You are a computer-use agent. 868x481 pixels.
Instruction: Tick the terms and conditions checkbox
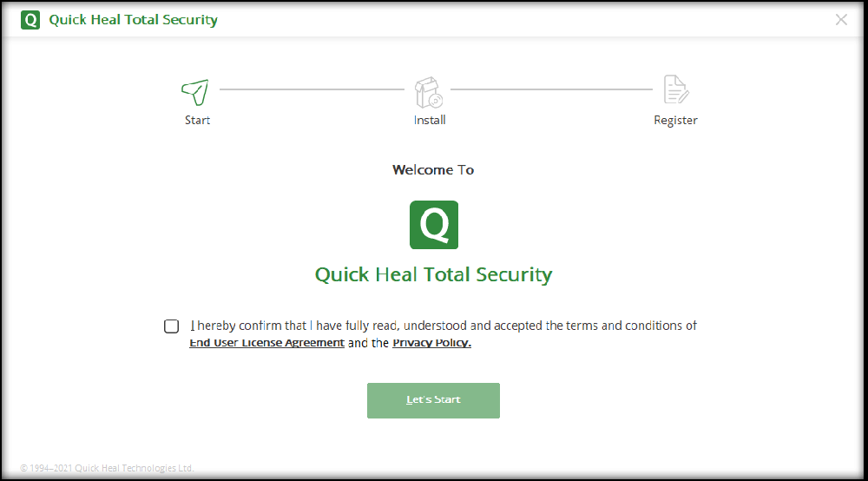[172, 326]
